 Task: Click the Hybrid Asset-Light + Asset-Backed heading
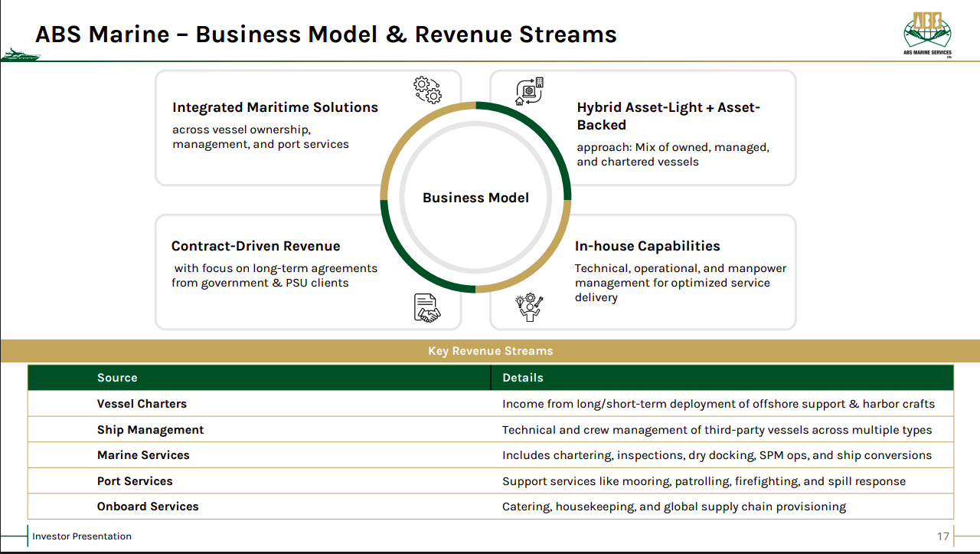coord(668,116)
